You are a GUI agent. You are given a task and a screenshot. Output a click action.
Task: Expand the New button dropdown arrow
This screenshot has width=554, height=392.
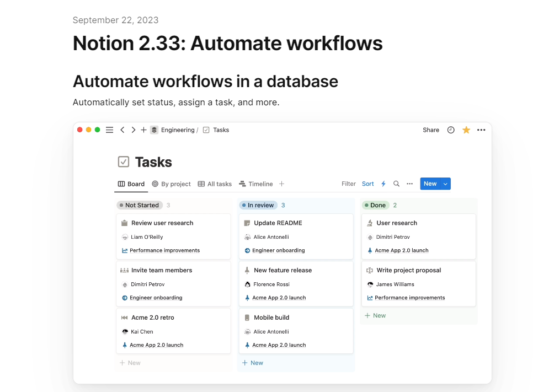445,184
